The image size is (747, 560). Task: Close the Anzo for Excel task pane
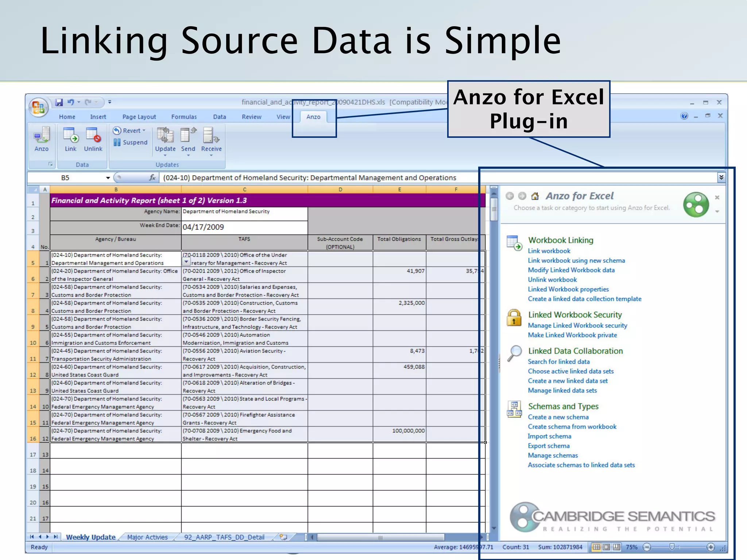[717, 197]
